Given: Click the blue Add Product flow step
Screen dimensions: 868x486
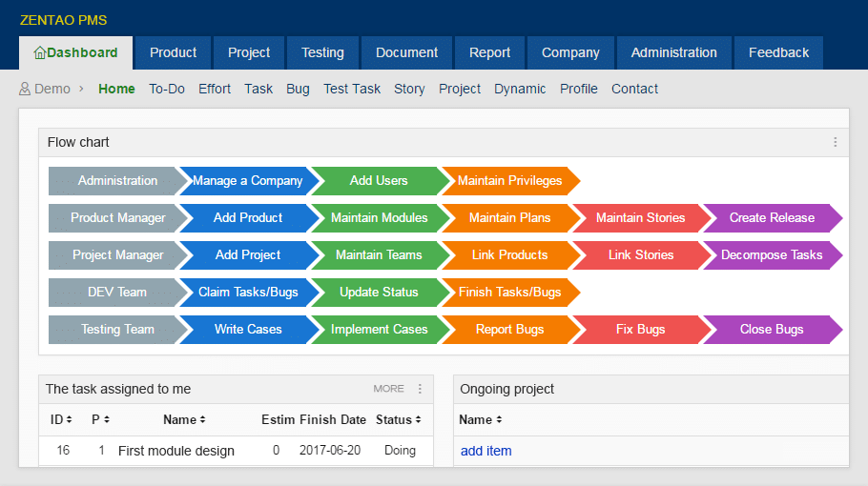Looking at the screenshot, I should [247, 217].
